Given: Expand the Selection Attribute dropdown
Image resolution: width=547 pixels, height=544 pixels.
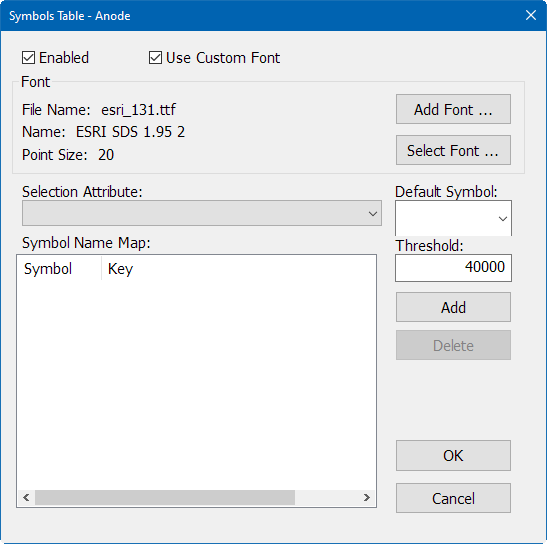Looking at the screenshot, I should tap(202, 213).
